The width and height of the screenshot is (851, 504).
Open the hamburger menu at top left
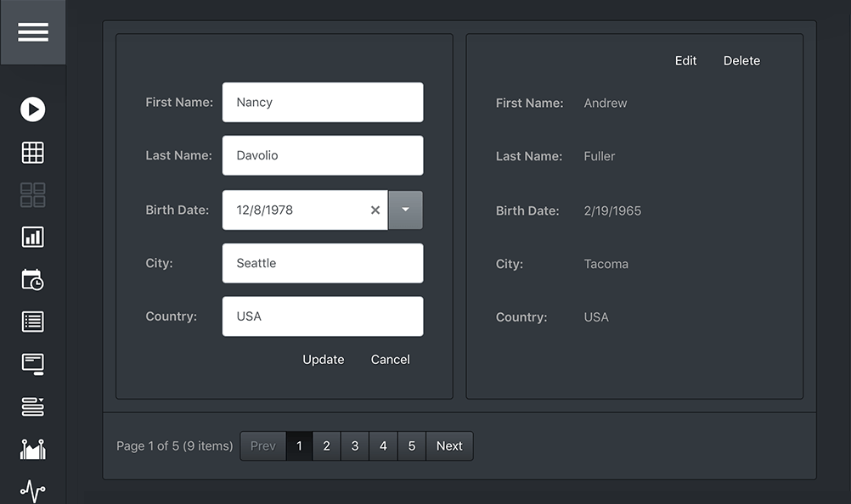coord(32,31)
